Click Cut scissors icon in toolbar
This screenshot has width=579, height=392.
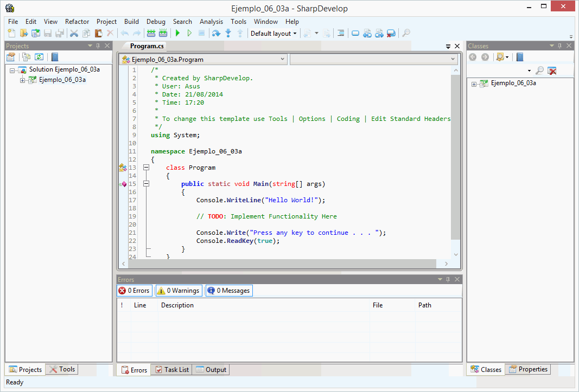click(x=74, y=34)
